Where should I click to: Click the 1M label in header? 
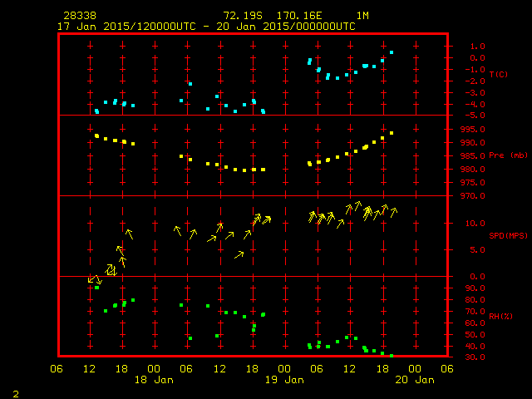[363, 16]
